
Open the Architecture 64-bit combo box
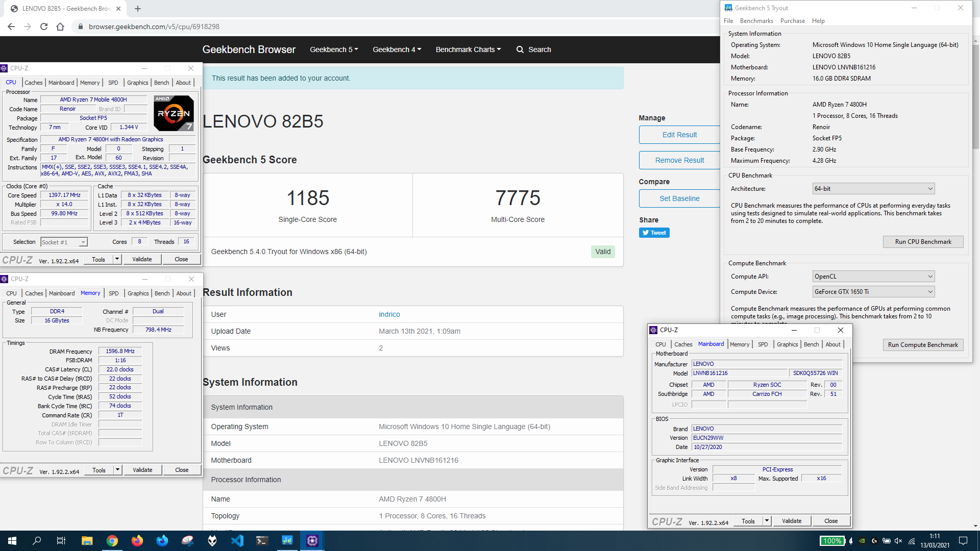pos(873,189)
